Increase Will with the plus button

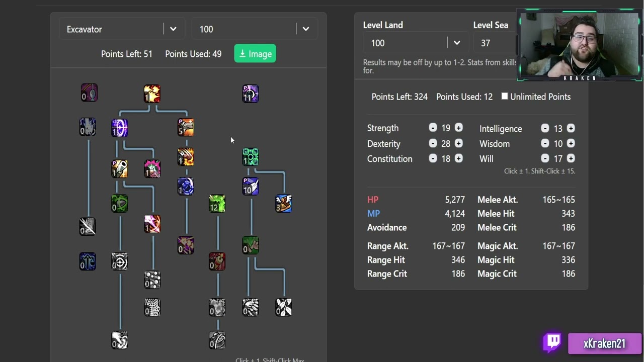point(571,158)
